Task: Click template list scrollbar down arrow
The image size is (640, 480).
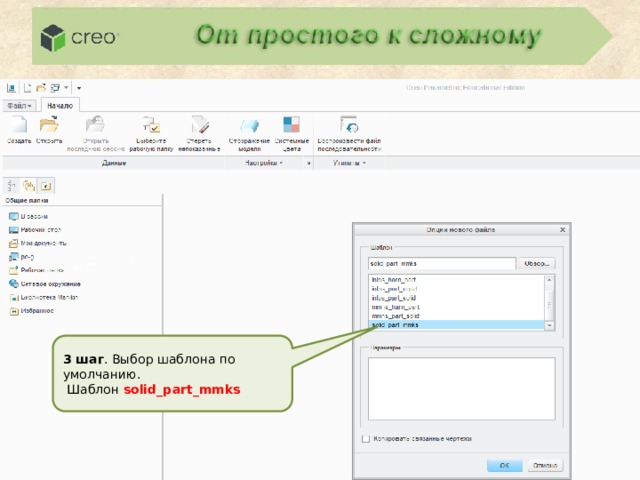Action: (x=549, y=325)
